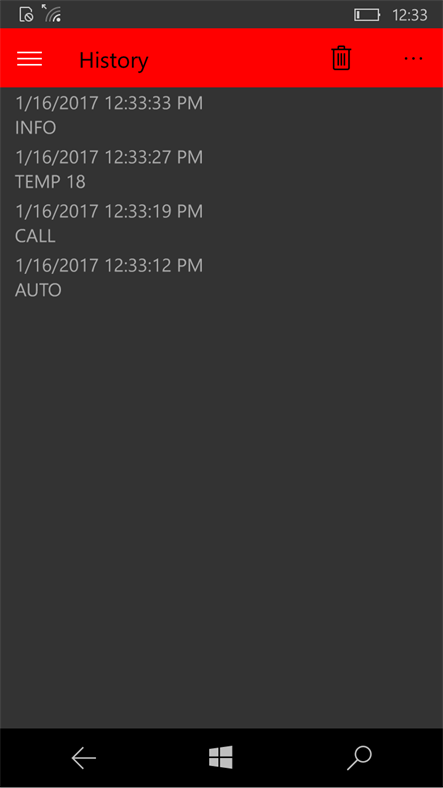Tap the empty area below history list
Viewport: 443px width, 788px height.
[222, 515]
